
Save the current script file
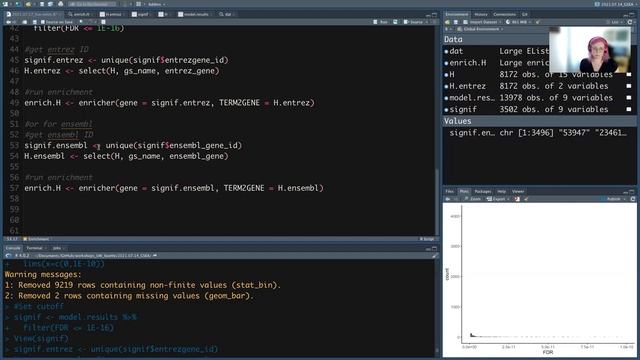pos(34,22)
